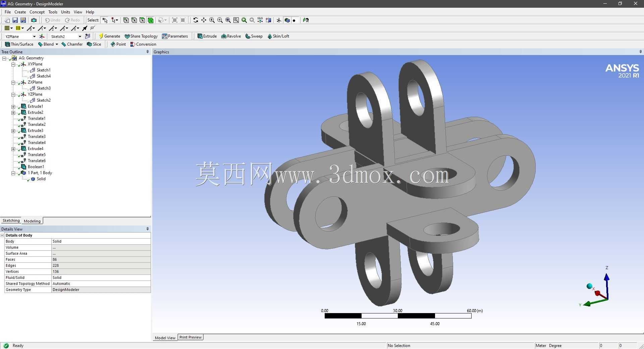Click the Slice tool
Screen dimensions: 644x349
(94, 44)
